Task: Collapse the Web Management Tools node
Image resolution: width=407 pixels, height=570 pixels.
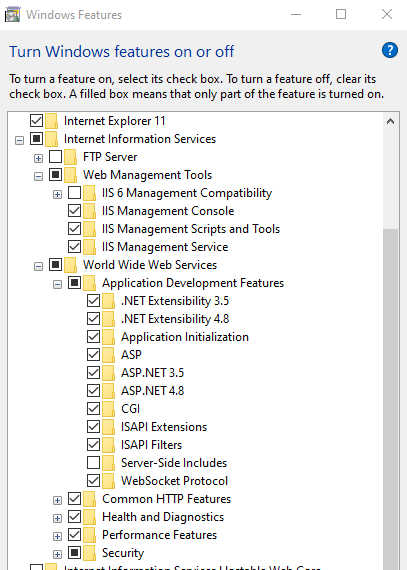Action: 38,176
